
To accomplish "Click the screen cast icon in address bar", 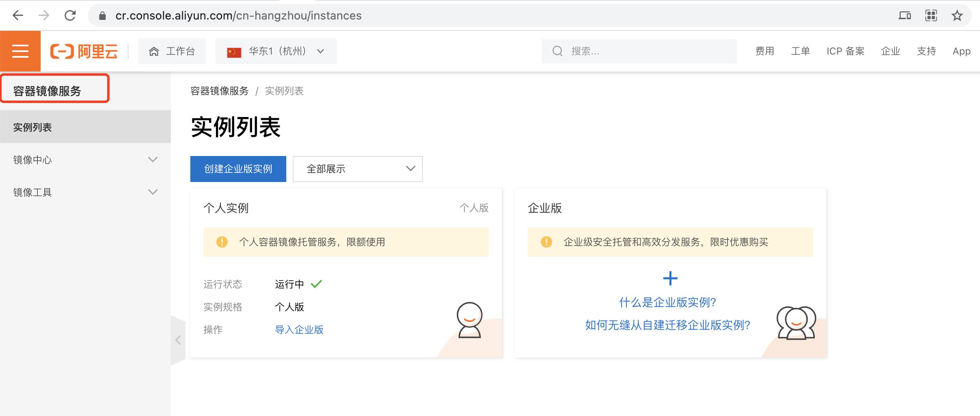I will point(904,15).
